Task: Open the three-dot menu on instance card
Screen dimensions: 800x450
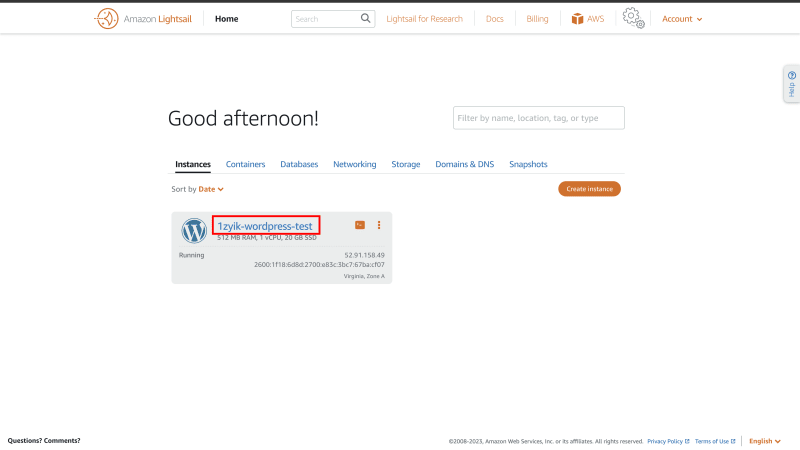Action: 379,225
